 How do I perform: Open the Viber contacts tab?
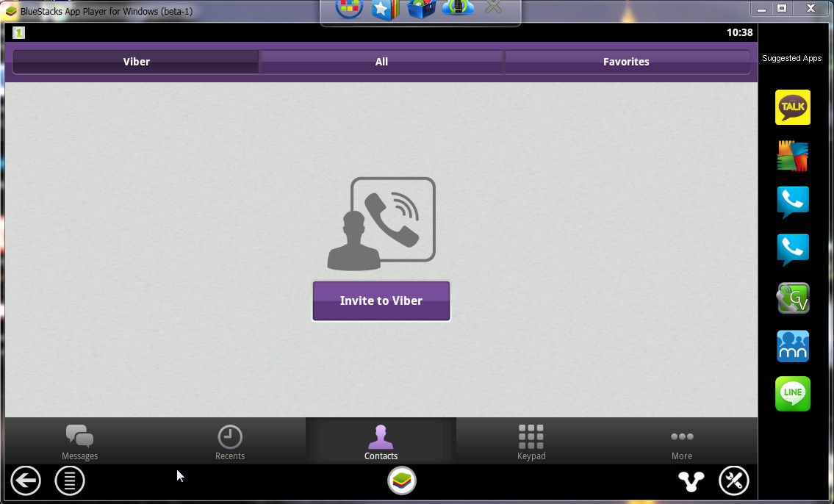tap(136, 62)
